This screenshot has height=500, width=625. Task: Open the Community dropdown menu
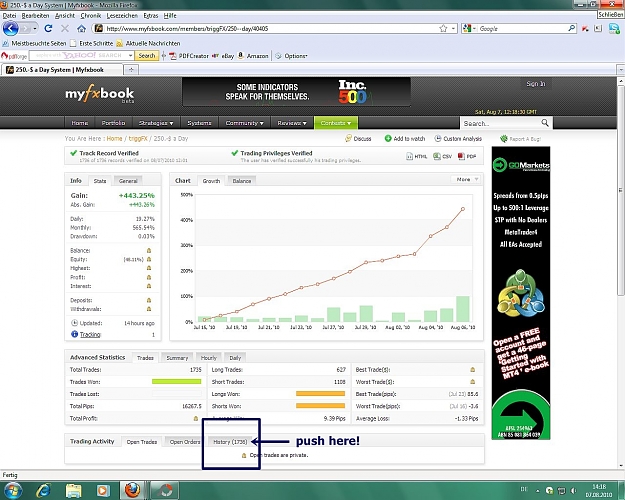(x=244, y=123)
